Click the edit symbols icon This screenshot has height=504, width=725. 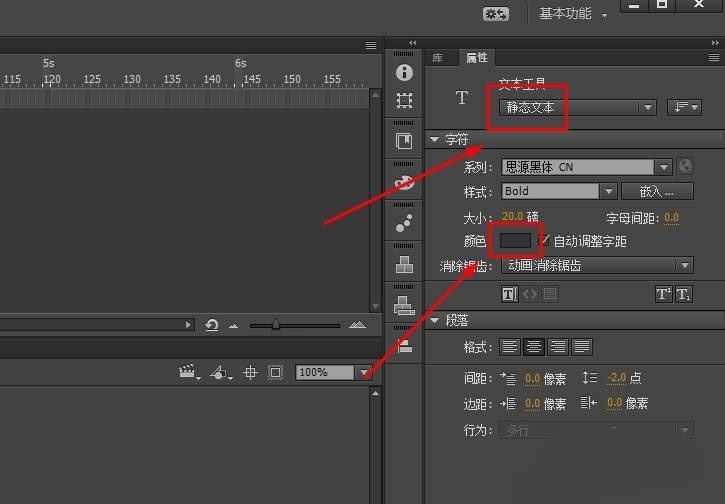point(220,372)
